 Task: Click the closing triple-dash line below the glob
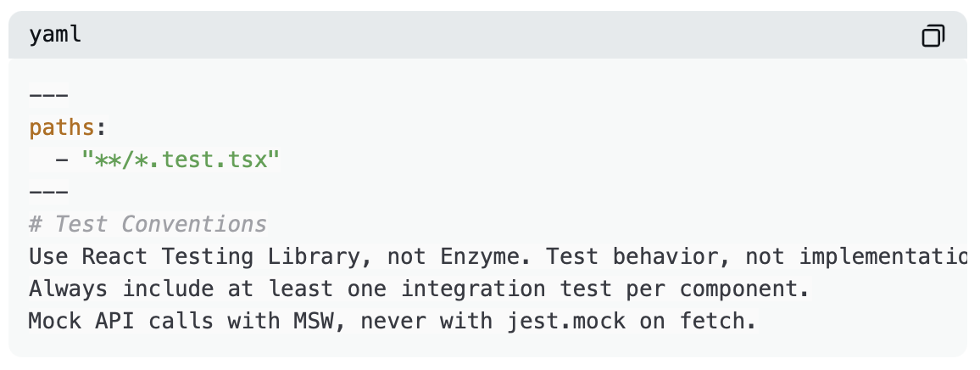[x=48, y=192]
